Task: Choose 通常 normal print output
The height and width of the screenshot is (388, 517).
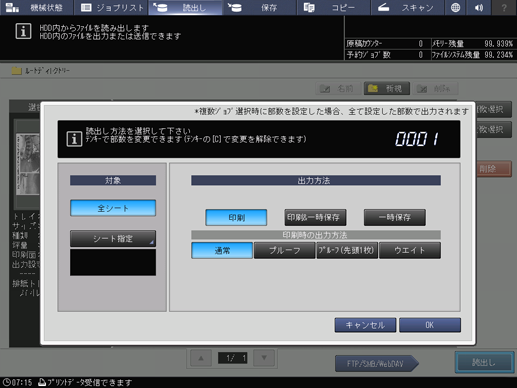Action: click(x=222, y=250)
